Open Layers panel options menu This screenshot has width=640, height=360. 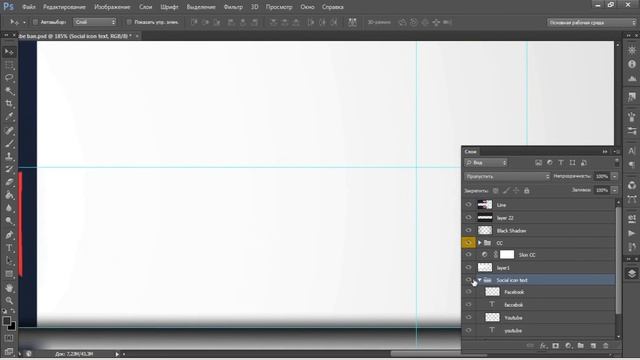tap(616, 151)
